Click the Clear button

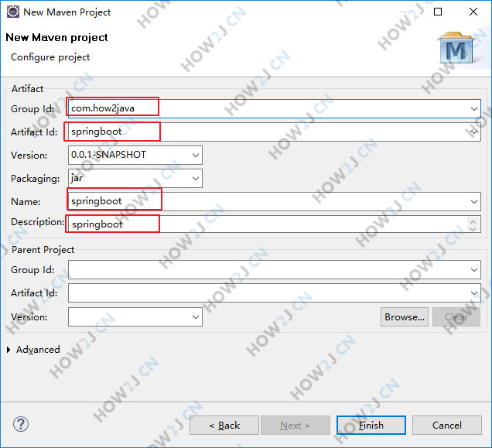[x=456, y=317]
